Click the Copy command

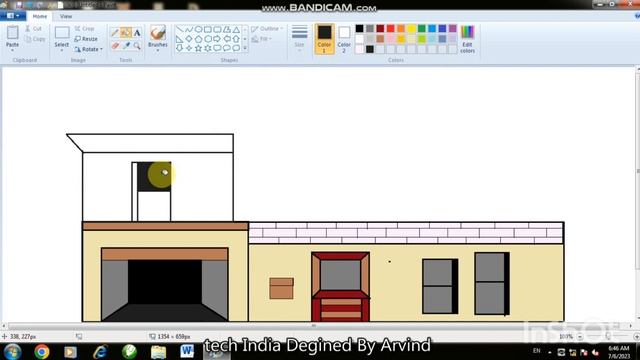coord(35,39)
